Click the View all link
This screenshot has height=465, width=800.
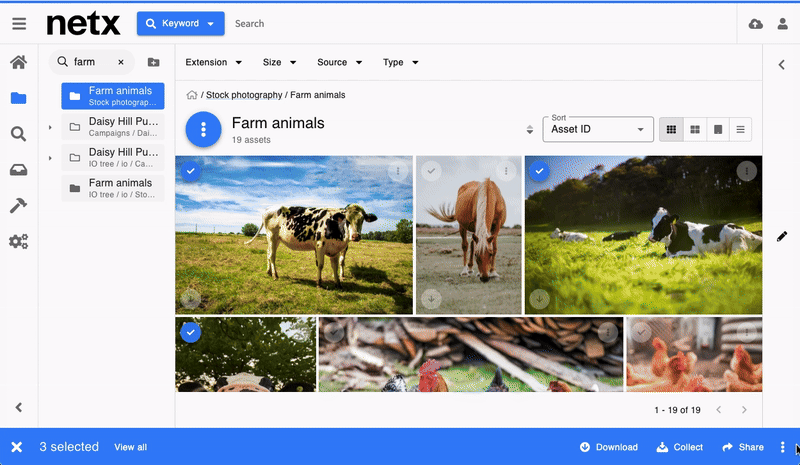tap(130, 447)
